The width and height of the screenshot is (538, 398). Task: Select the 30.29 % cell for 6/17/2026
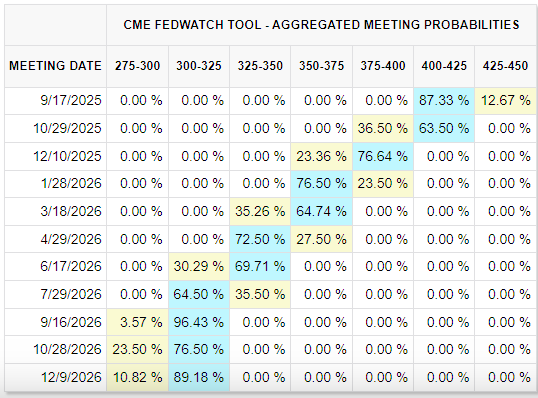pos(199,267)
